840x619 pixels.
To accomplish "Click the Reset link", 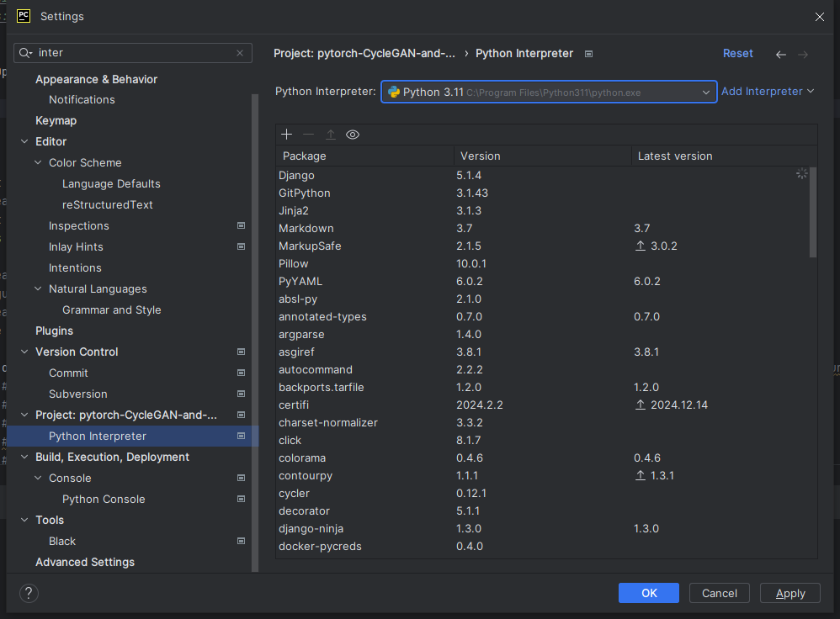I will 737,54.
